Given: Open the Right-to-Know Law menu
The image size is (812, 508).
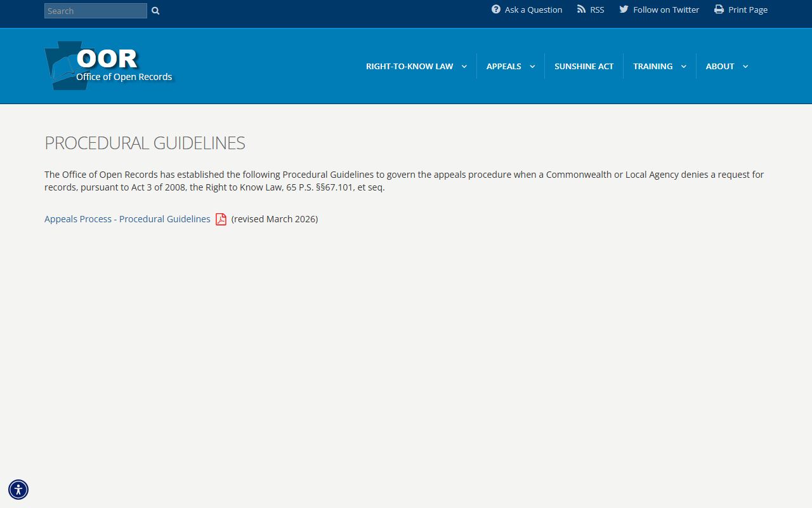Looking at the screenshot, I should point(410,67).
